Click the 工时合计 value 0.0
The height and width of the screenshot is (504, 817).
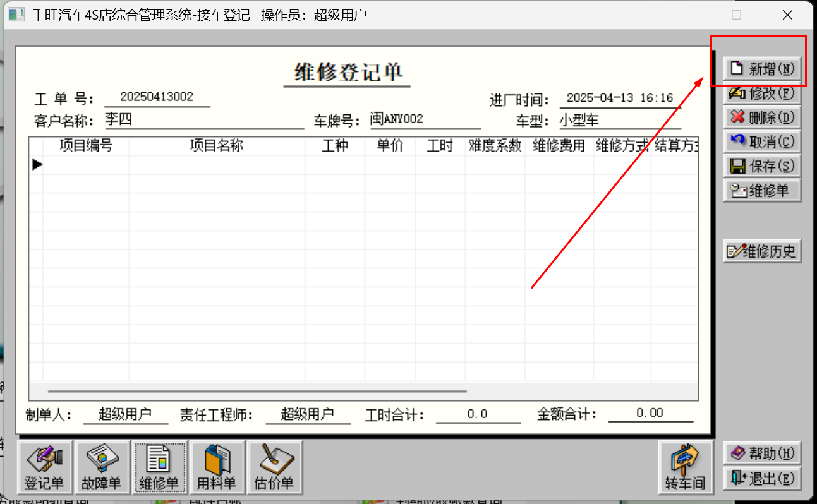pos(478,414)
